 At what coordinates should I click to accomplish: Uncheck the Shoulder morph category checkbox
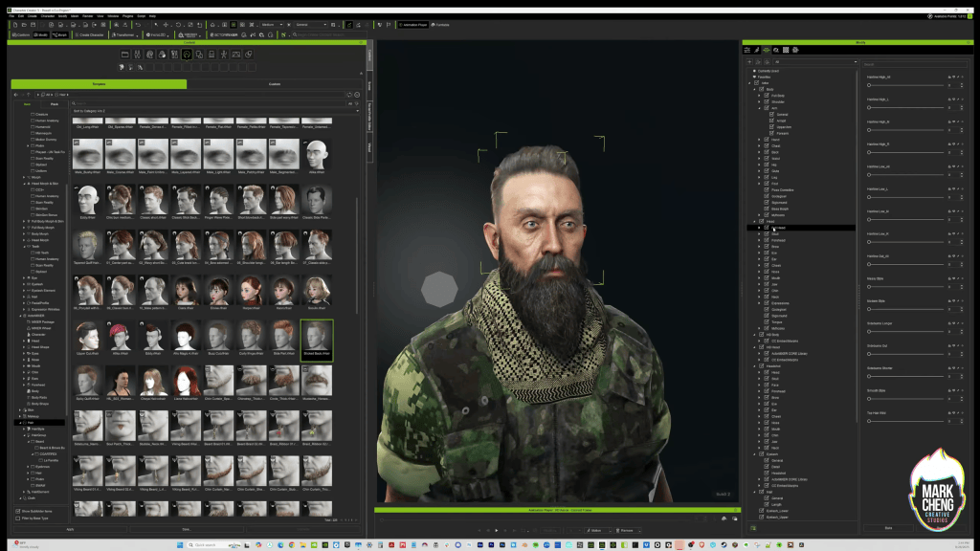click(x=767, y=101)
